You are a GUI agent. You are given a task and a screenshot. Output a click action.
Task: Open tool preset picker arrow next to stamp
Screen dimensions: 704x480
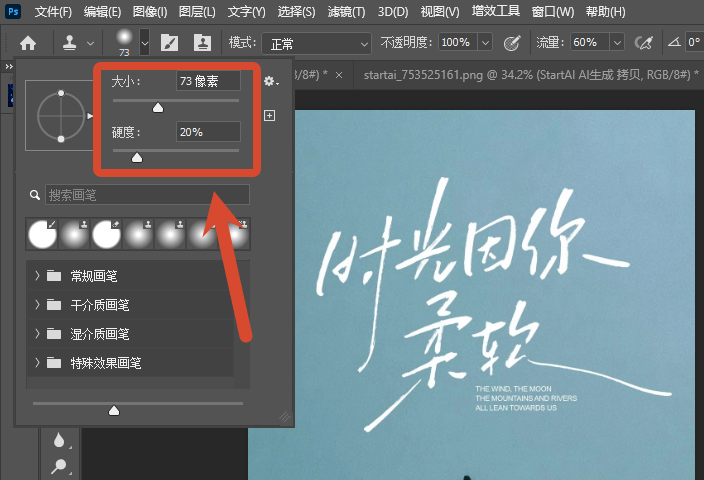click(90, 44)
